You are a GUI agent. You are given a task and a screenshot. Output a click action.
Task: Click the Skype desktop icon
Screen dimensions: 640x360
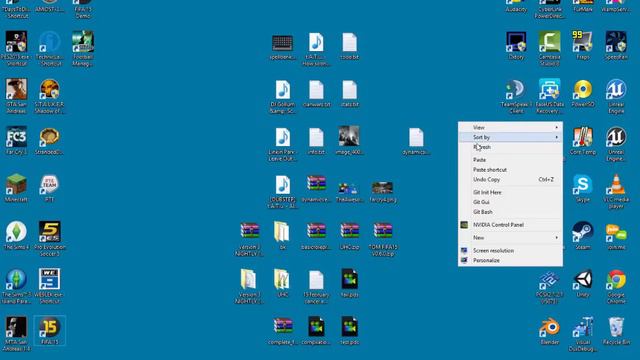tap(583, 188)
